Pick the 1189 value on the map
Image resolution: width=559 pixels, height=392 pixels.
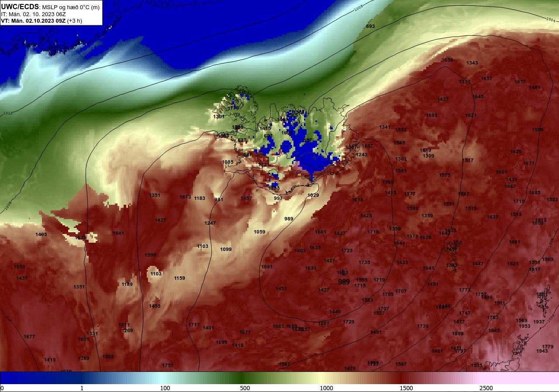127,284
